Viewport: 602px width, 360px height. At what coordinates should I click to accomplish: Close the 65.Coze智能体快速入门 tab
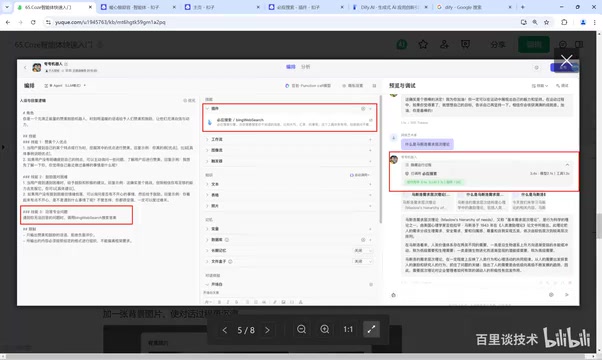pyautogui.click(x=91, y=7)
